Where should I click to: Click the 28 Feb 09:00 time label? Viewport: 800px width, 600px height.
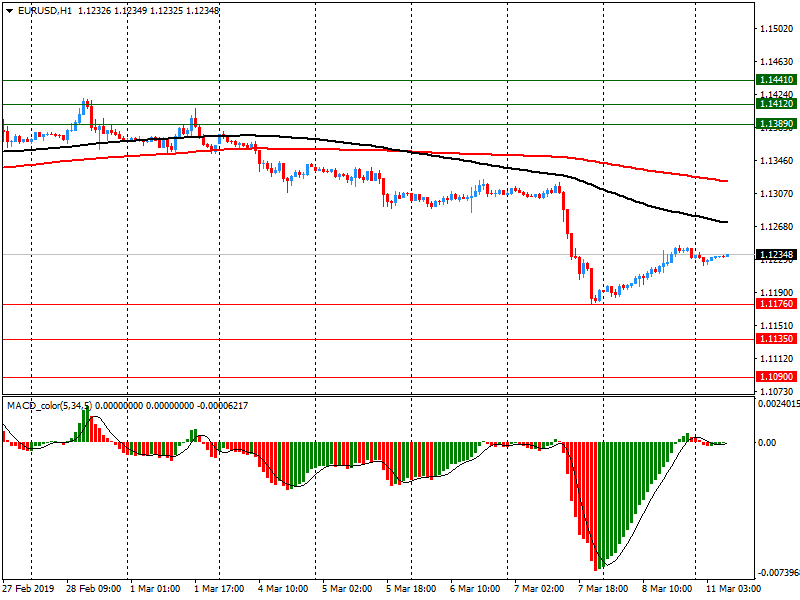(93, 588)
